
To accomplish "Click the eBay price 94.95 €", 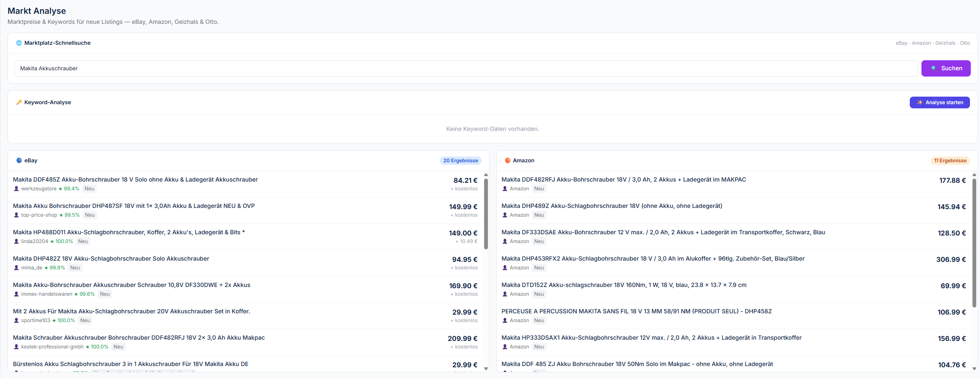I will (x=464, y=259).
